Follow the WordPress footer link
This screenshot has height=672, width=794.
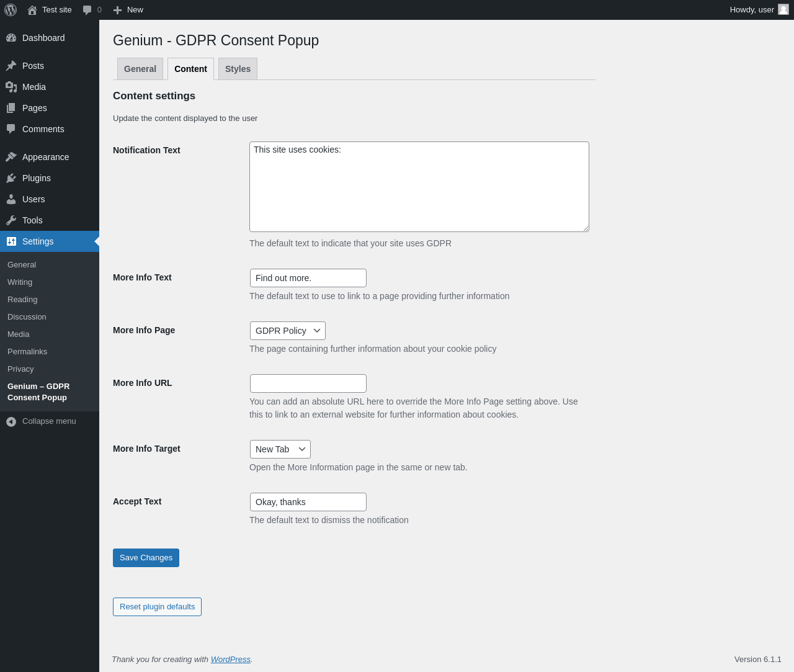[231, 660]
